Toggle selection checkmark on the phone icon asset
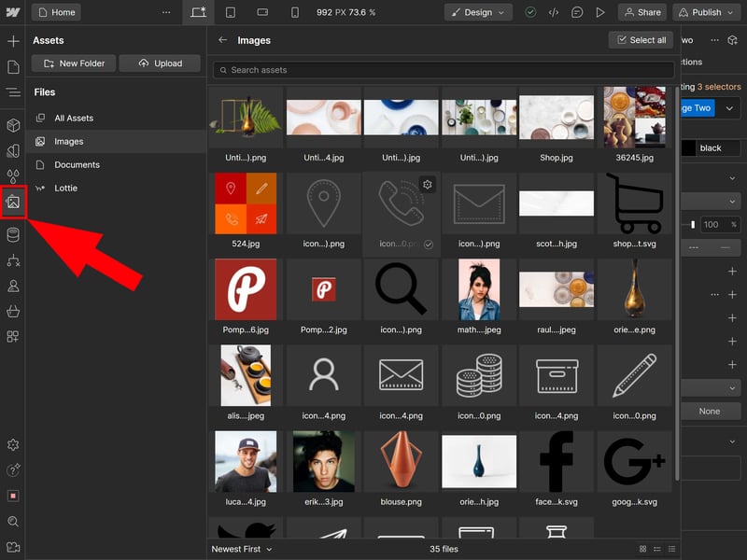Viewport: 747px width, 560px height. [x=427, y=244]
